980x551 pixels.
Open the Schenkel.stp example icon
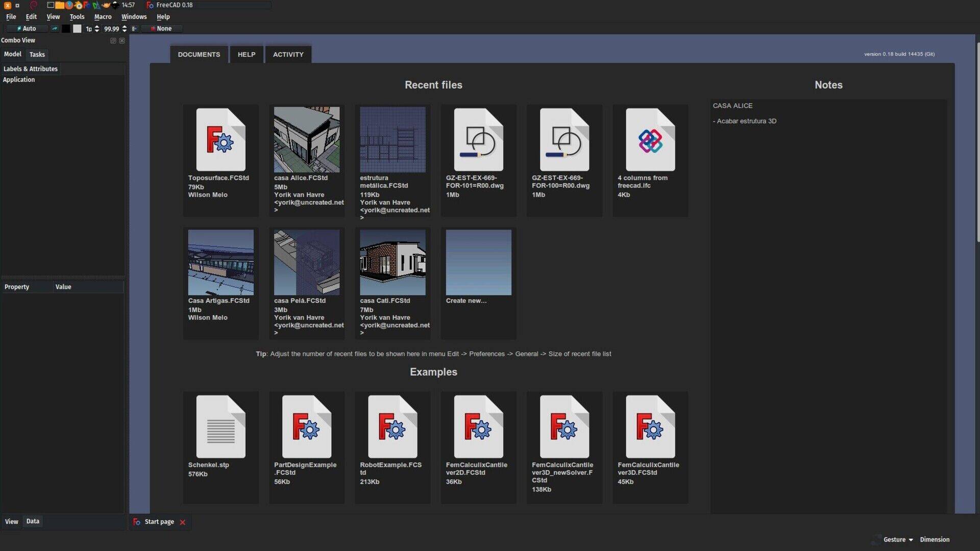(220, 426)
